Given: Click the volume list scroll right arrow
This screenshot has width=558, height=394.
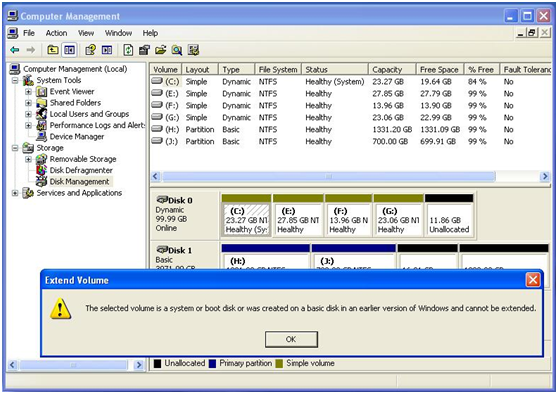Looking at the screenshot, I should (544, 176).
